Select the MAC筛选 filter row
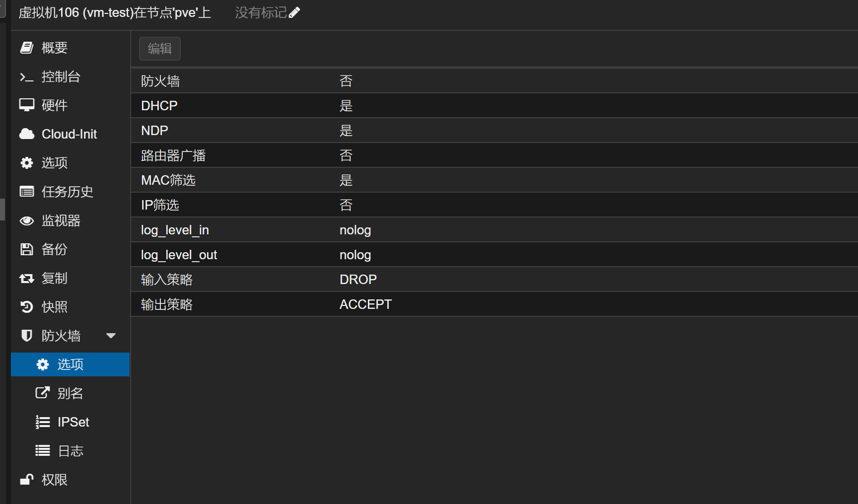Screen dimensions: 858x504 495,180
